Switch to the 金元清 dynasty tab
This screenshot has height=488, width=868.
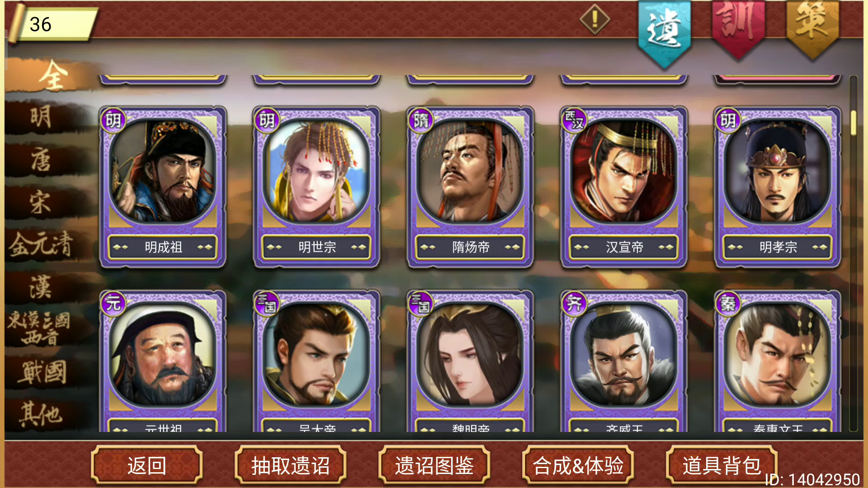42,244
